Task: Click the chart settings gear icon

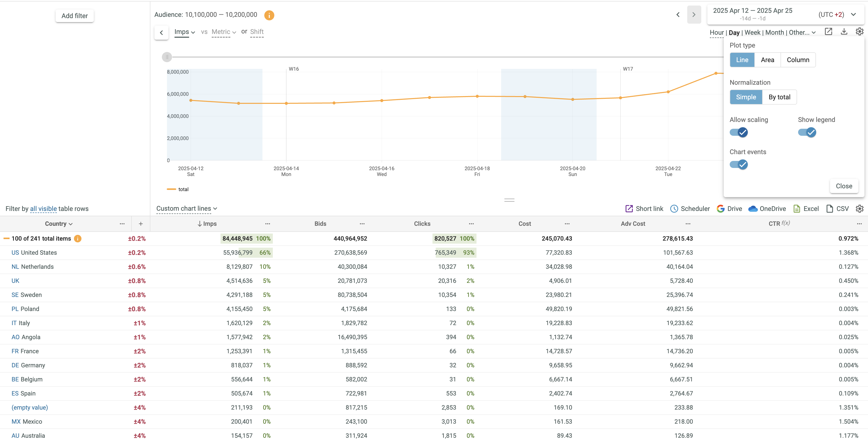Action: pyautogui.click(x=859, y=32)
